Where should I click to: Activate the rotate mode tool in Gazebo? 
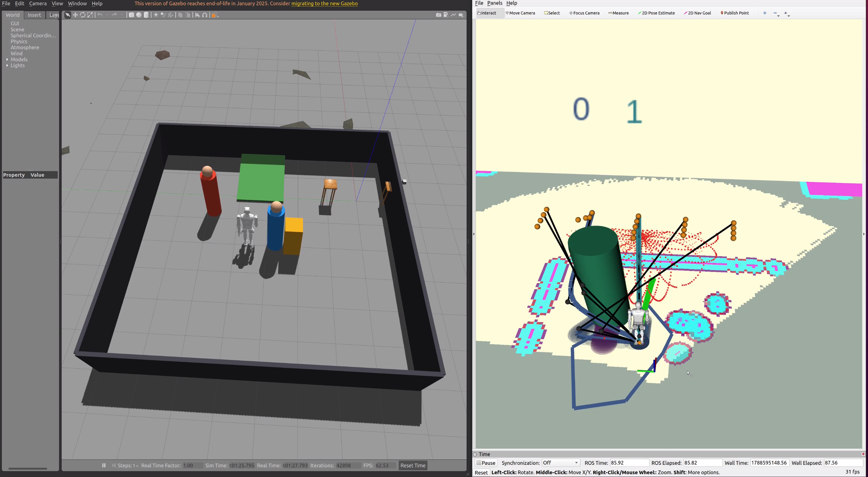click(83, 15)
